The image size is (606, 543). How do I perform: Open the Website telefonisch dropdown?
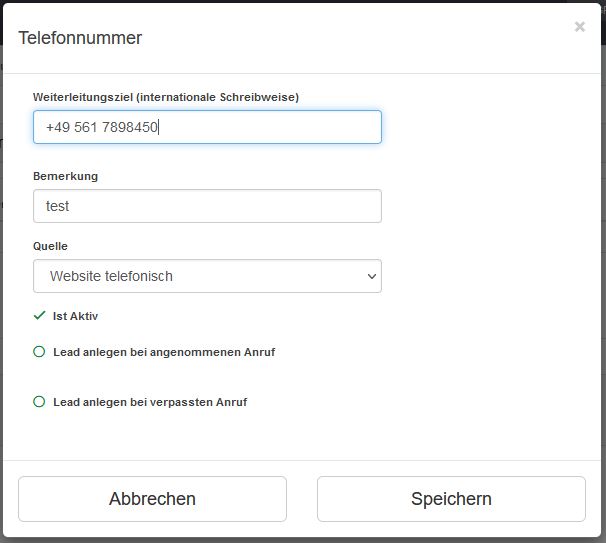pyautogui.click(x=207, y=276)
